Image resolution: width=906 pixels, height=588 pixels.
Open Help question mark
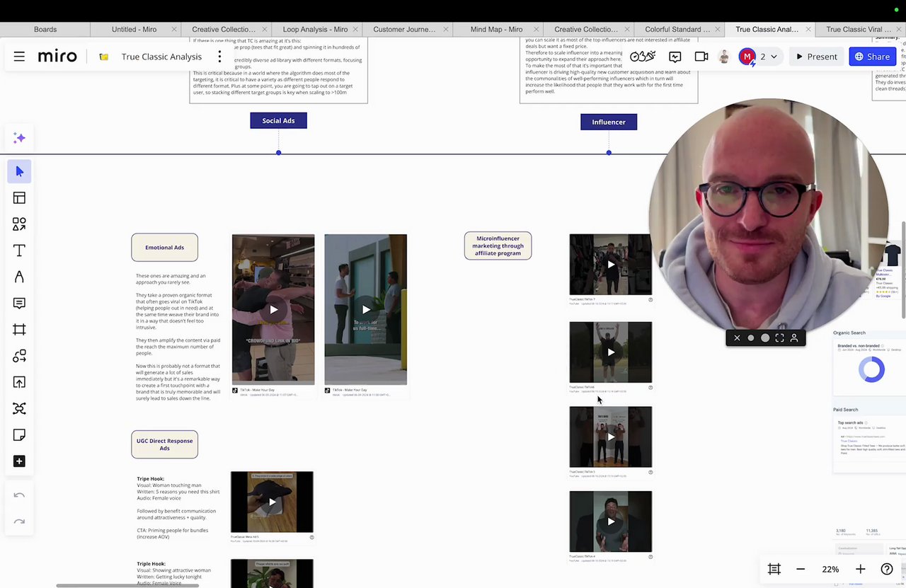[x=886, y=569]
